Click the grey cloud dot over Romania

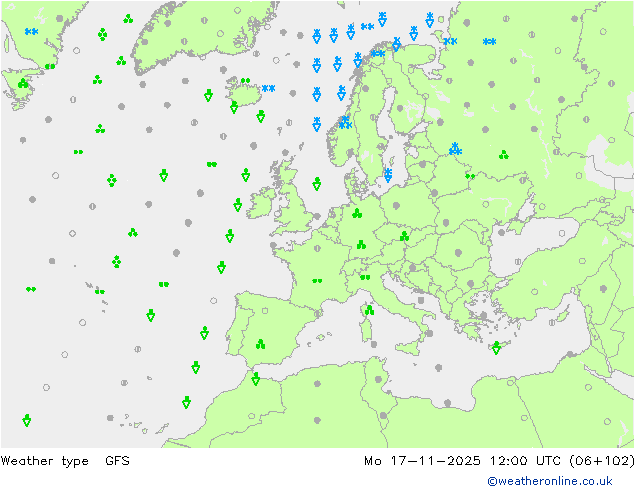[458, 253]
